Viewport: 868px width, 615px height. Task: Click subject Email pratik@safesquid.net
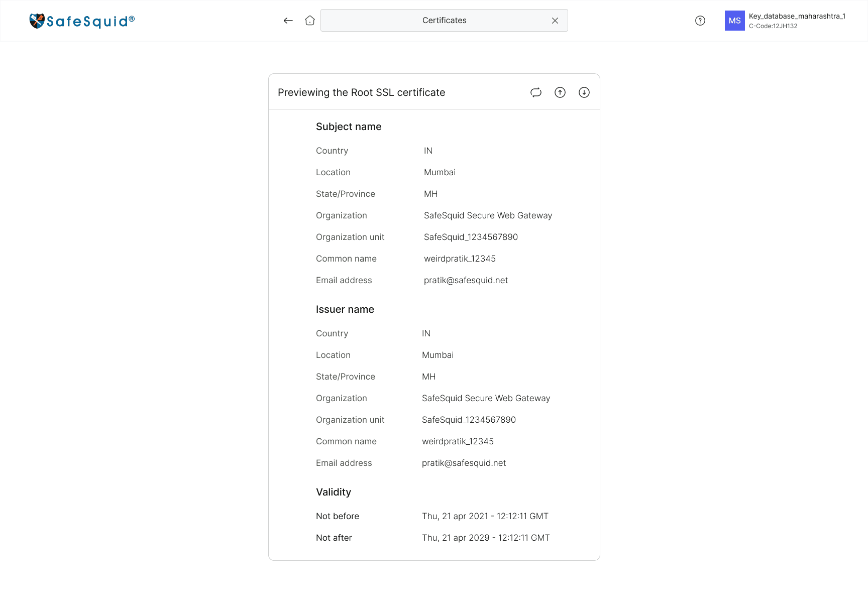click(x=466, y=280)
